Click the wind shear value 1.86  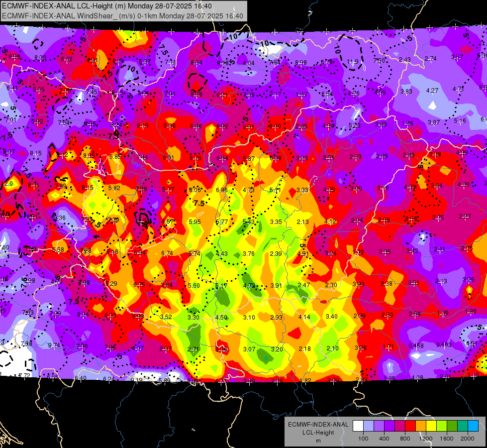(x=407, y=123)
